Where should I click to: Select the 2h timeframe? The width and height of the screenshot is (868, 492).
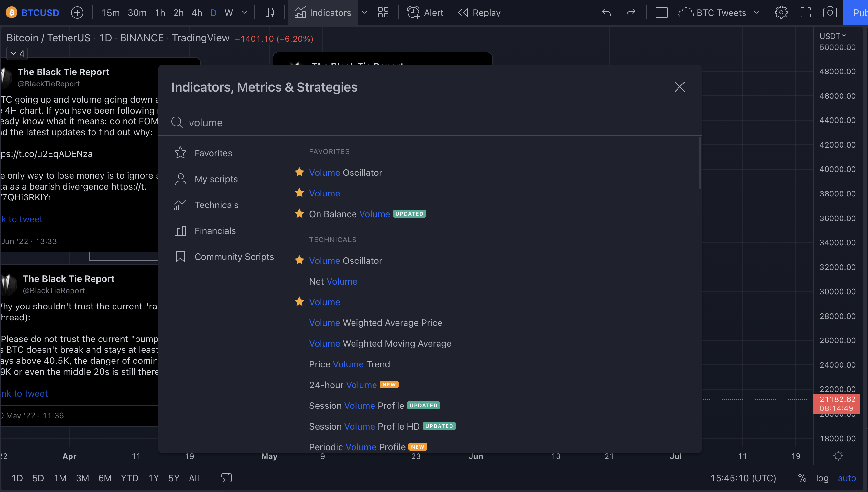click(x=178, y=13)
